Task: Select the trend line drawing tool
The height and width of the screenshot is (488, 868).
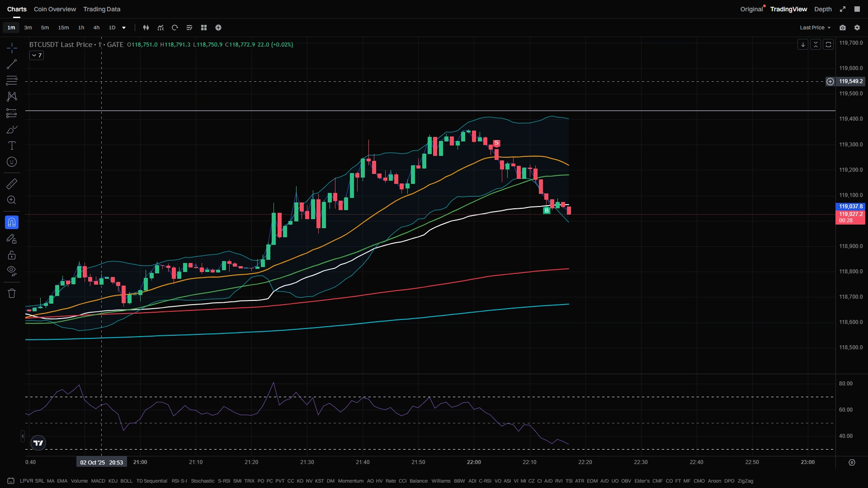Action: tap(12, 64)
